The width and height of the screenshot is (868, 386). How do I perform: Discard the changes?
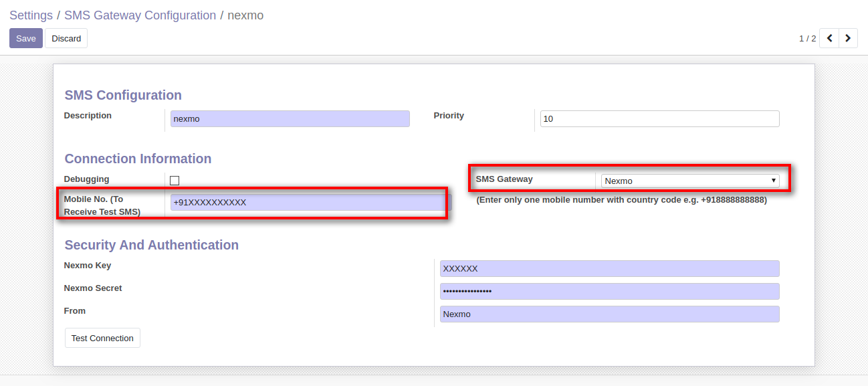[66, 38]
